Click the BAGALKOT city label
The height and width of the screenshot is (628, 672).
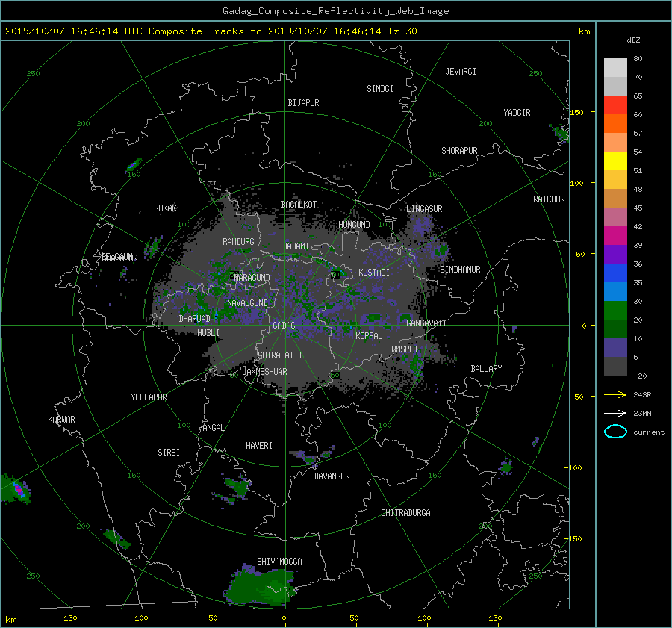[x=299, y=205]
